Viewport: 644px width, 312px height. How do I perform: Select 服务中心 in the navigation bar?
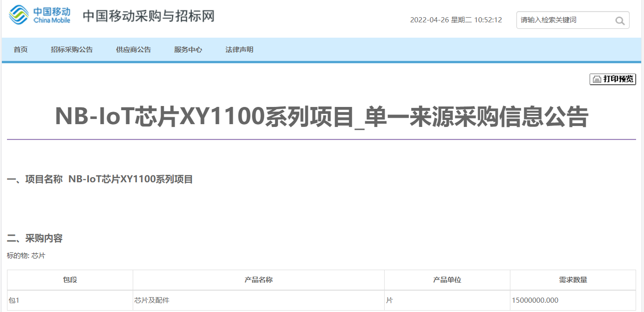point(188,50)
